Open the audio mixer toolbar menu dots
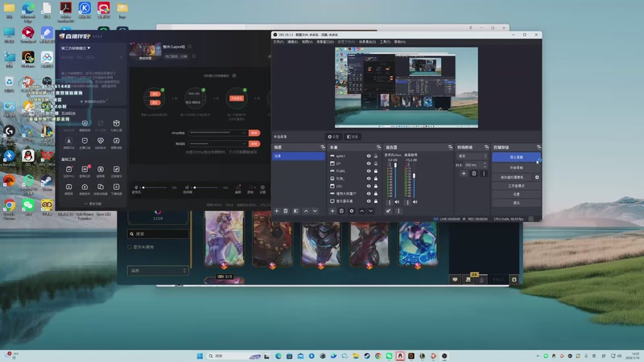The width and height of the screenshot is (644, 362). [398, 211]
